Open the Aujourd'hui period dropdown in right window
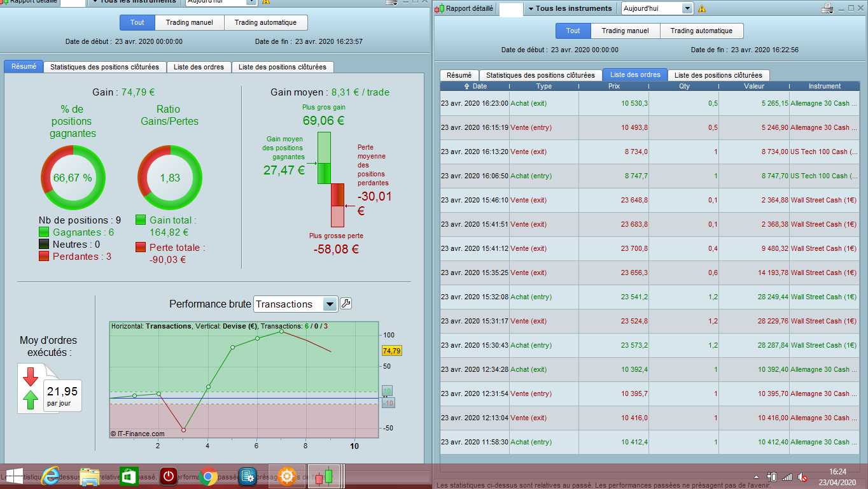Viewport: 868px width, 489px height. [687, 9]
